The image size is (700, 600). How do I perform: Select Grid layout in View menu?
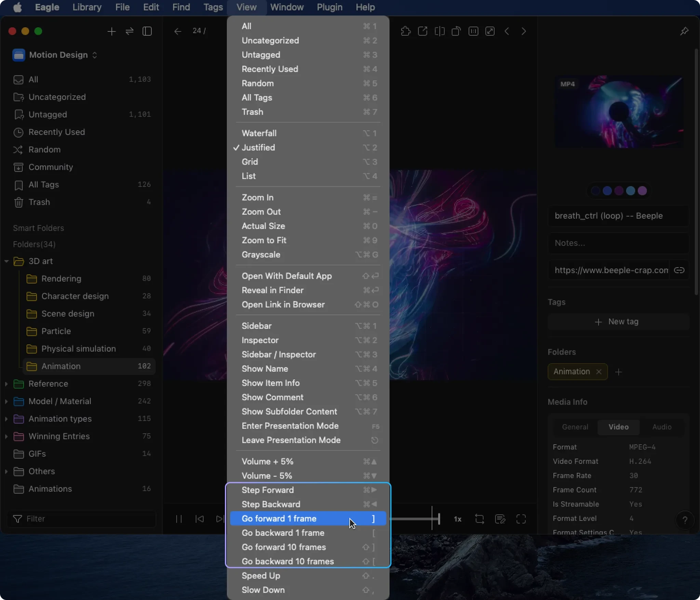tap(308, 162)
